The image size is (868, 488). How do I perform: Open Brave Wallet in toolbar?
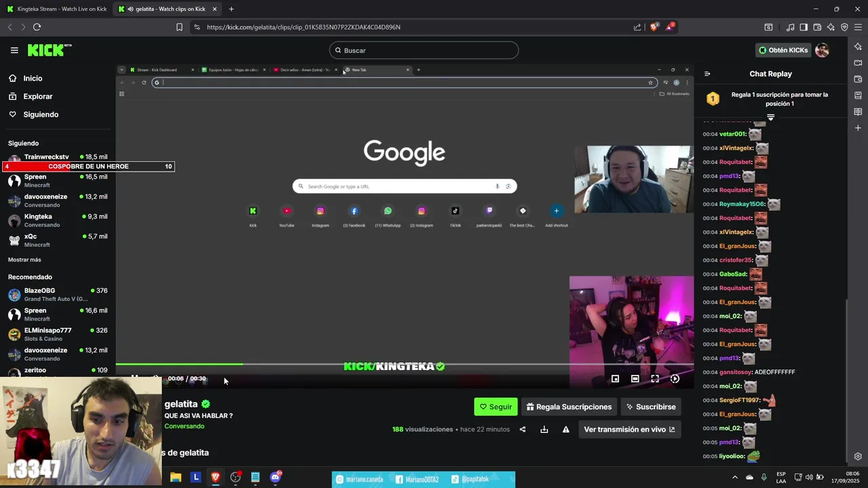pyautogui.click(x=817, y=27)
